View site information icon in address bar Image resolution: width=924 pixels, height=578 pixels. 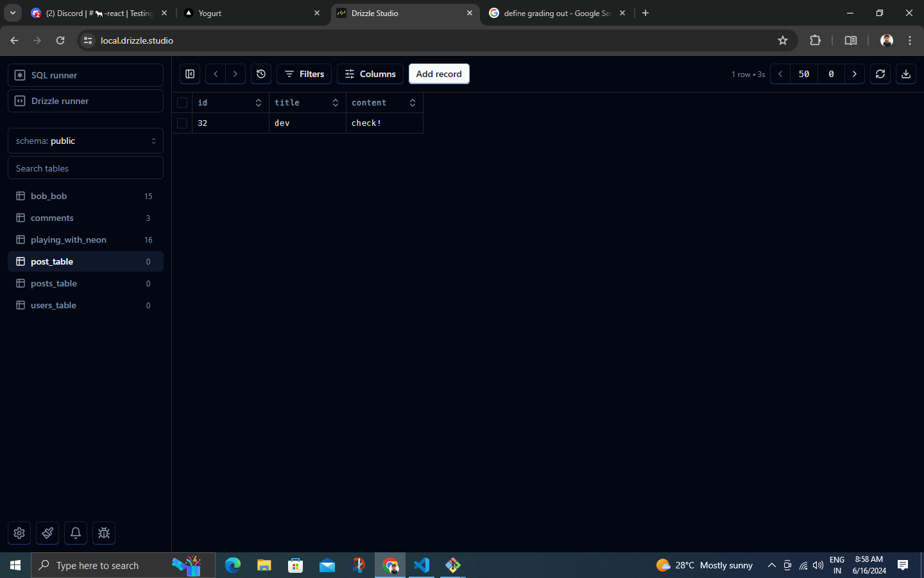pos(89,40)
